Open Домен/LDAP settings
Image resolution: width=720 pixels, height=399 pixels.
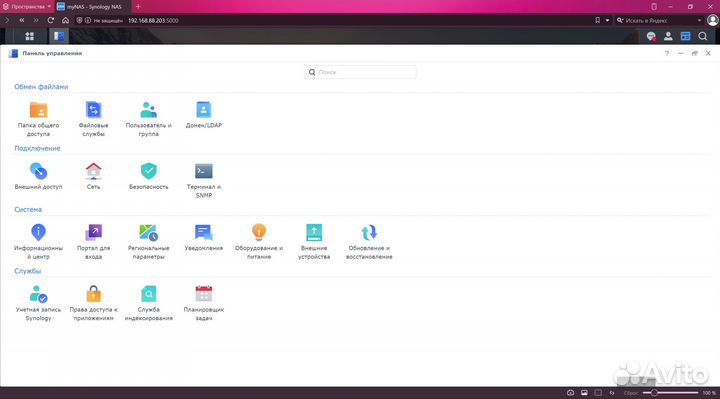203,114
